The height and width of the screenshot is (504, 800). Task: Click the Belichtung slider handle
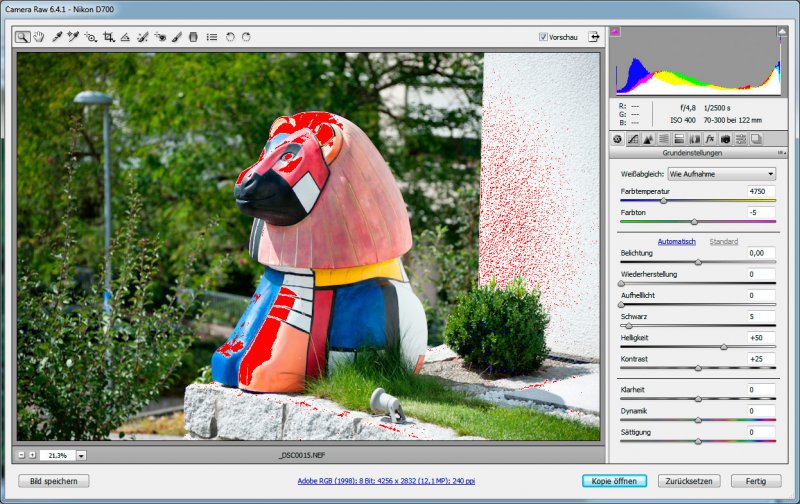tap(698, 262)
